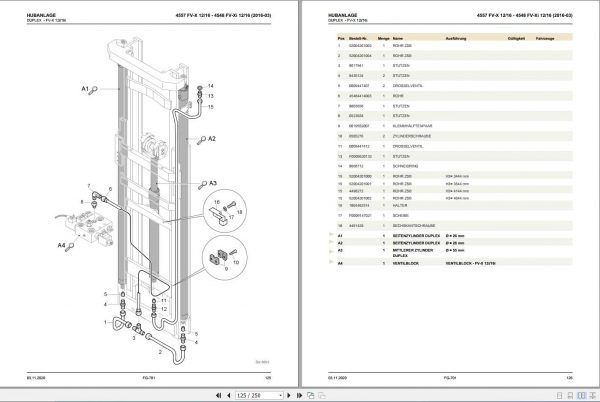Switch to continuous single page scrolling
Viewport: 600px width, 402px height.
point(570,395)
